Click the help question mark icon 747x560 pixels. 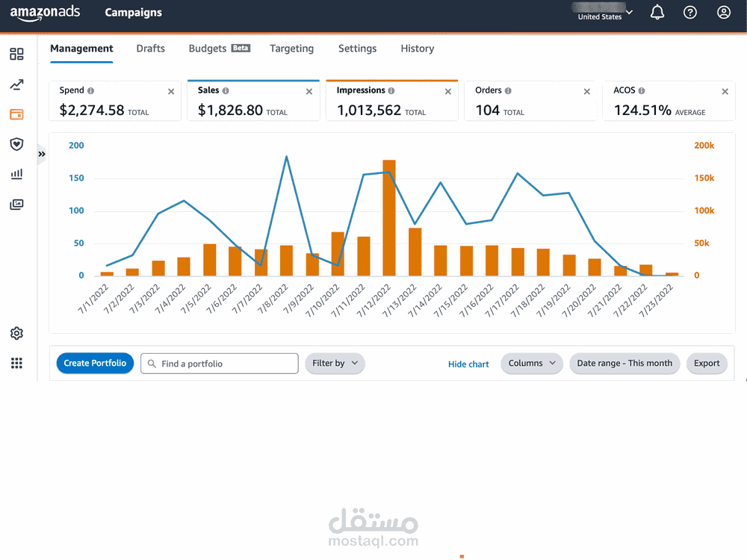(689, 13)
